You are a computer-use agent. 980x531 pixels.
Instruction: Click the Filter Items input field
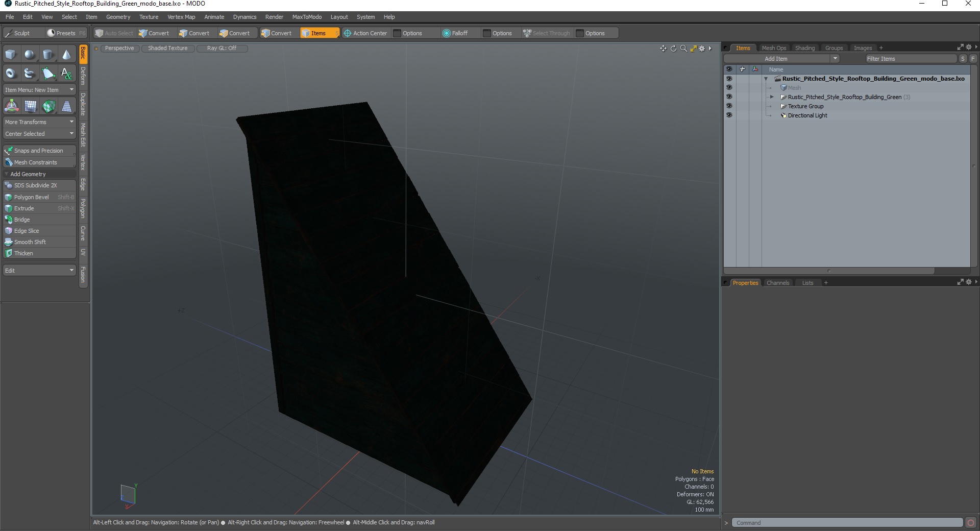[x=911, y=59]
